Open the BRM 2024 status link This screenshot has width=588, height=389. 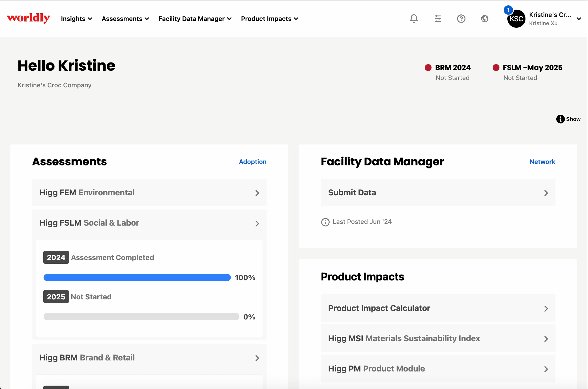(453, 68)
